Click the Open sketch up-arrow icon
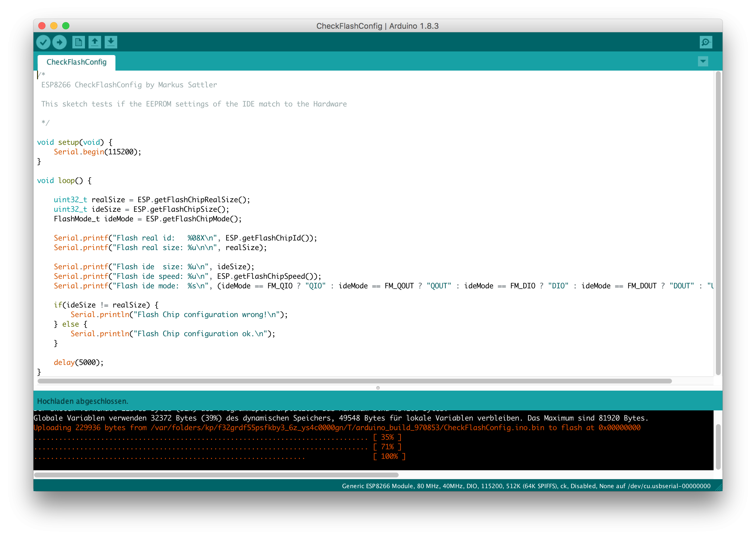 [x=94, y=42]
